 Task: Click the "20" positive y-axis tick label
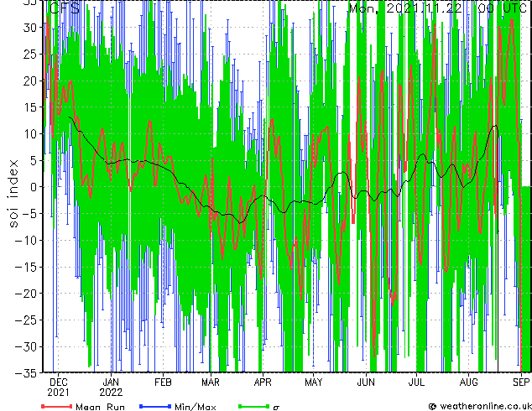point(30,81)
